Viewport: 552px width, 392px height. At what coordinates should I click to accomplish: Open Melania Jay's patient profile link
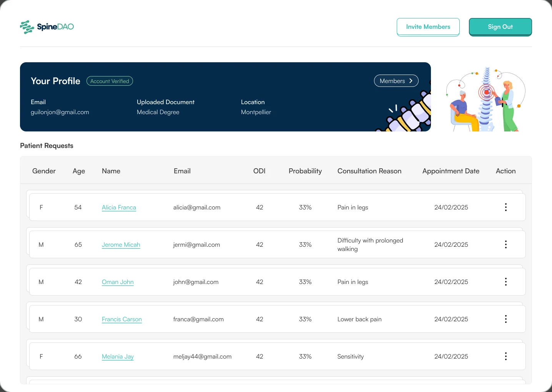click(x=118, y=357)
